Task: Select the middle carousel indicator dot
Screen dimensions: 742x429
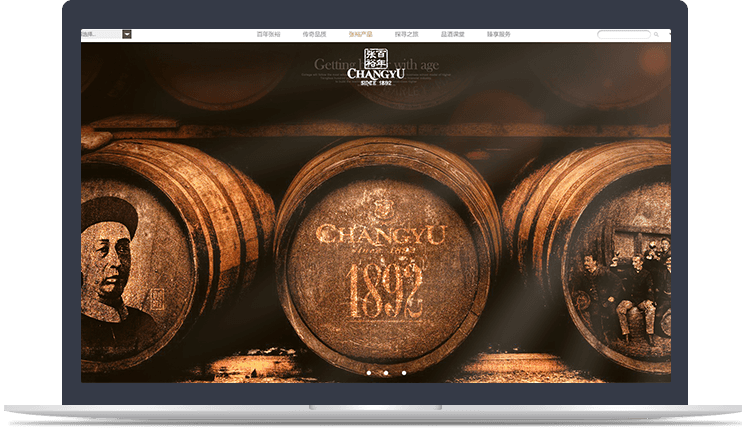Action: 385,373
